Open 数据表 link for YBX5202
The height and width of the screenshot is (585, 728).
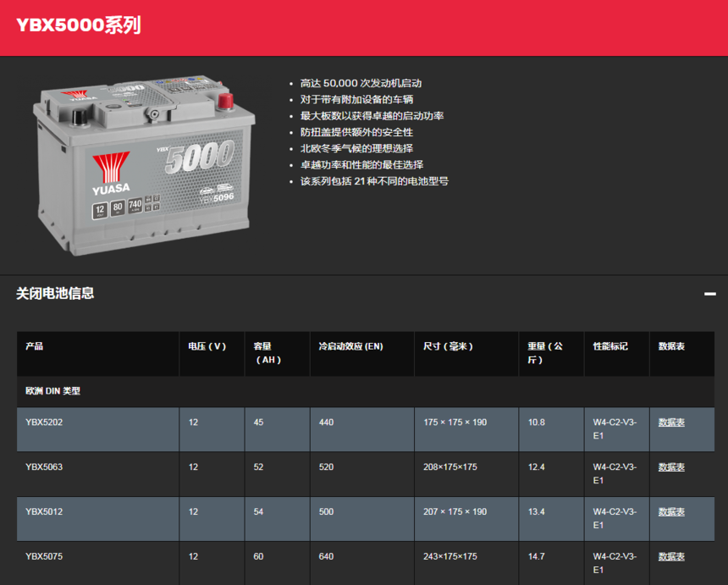click(671, 422)
